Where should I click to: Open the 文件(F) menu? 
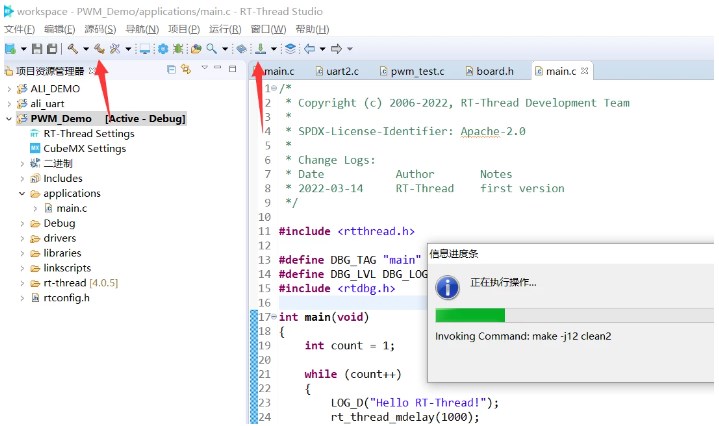coord(19,29)
